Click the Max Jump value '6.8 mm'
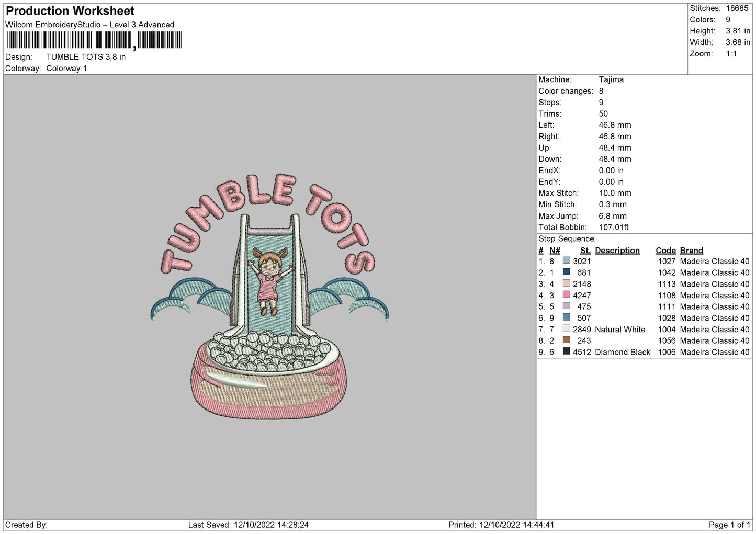Viewport: 756px width, 534px height. (613, 216)
